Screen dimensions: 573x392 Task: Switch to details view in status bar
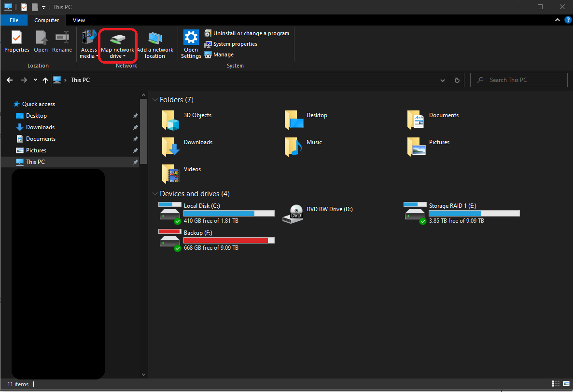(x=556, y=384)
